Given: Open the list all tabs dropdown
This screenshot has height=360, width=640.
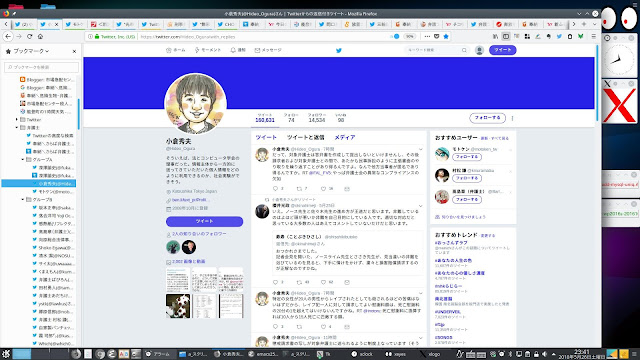Looking at the screenshot, I should (594, 24).
